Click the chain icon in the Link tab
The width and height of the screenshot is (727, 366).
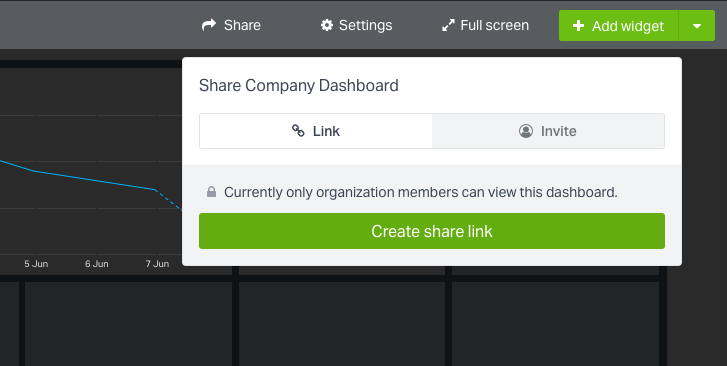298,131
